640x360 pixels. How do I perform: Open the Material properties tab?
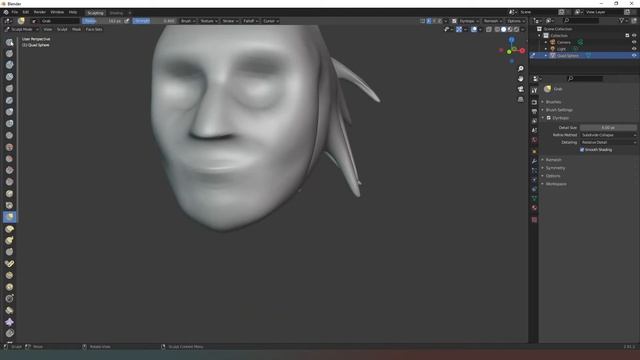coord(534,208)
